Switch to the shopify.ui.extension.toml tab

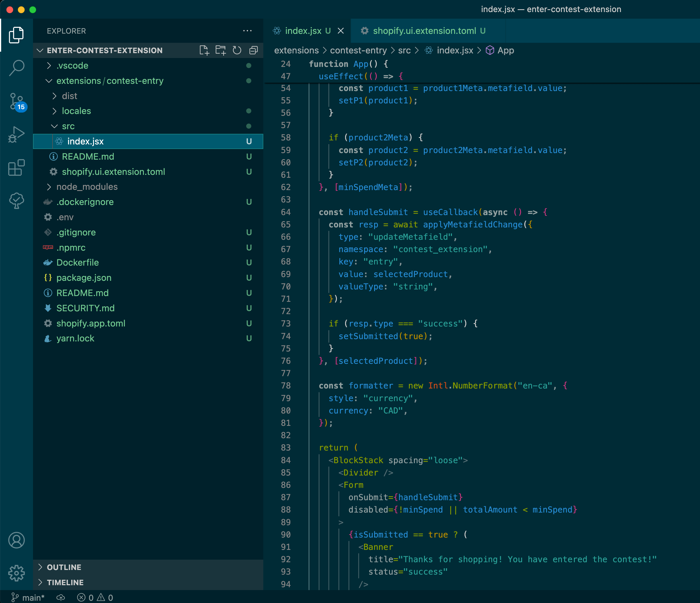(x=424, y=31)
